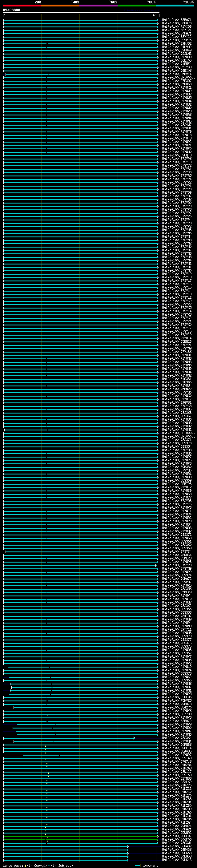Select subject label UniRef100_C5IYG8
This screenshot has width=197, height=868.
[x=177, y=67]
